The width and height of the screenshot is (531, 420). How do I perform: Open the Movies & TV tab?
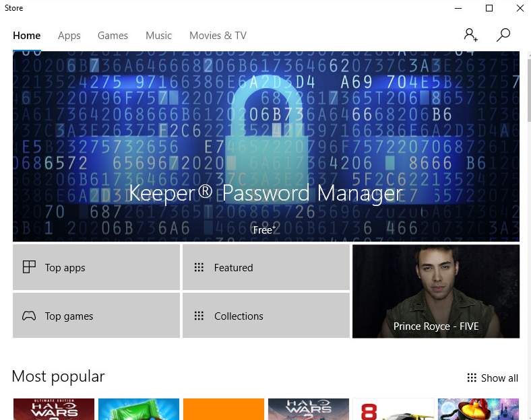pyautogui.click(x=218, y=36)
